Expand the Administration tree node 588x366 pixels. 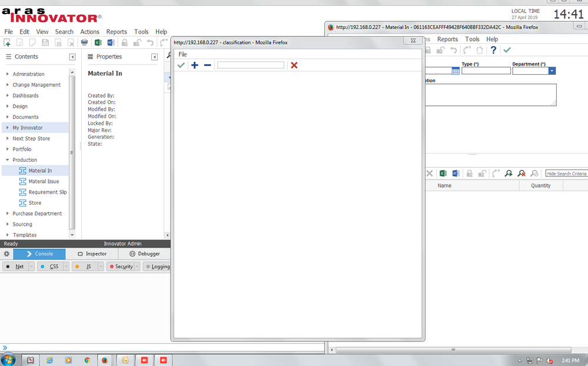point(7,74)
